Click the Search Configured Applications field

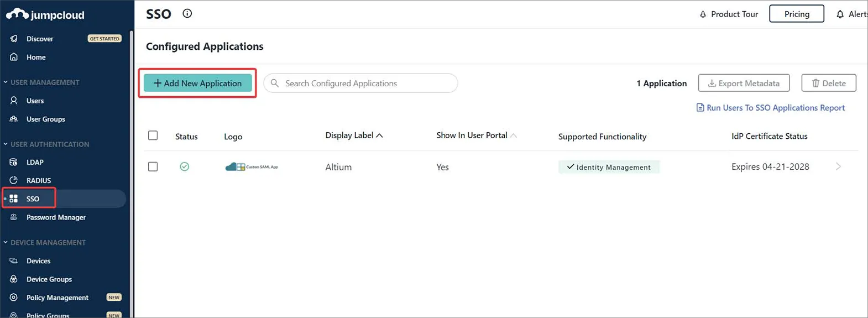pos(365,83)
